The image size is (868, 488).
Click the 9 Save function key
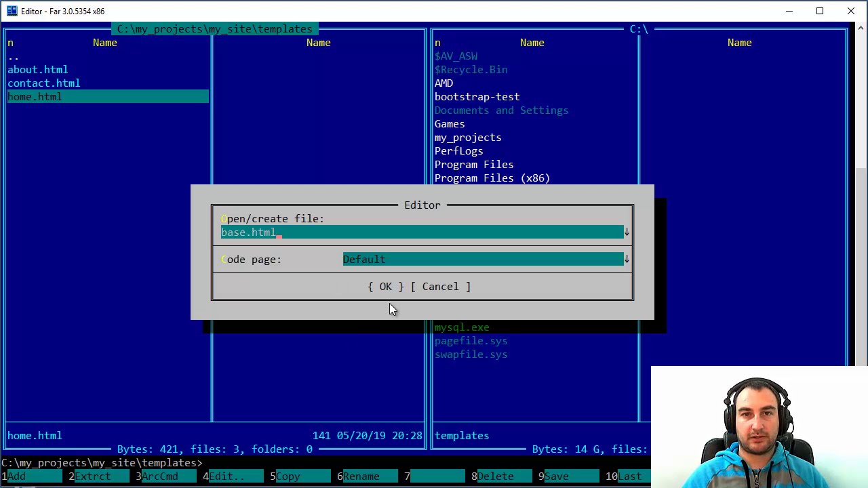point(569,476)
